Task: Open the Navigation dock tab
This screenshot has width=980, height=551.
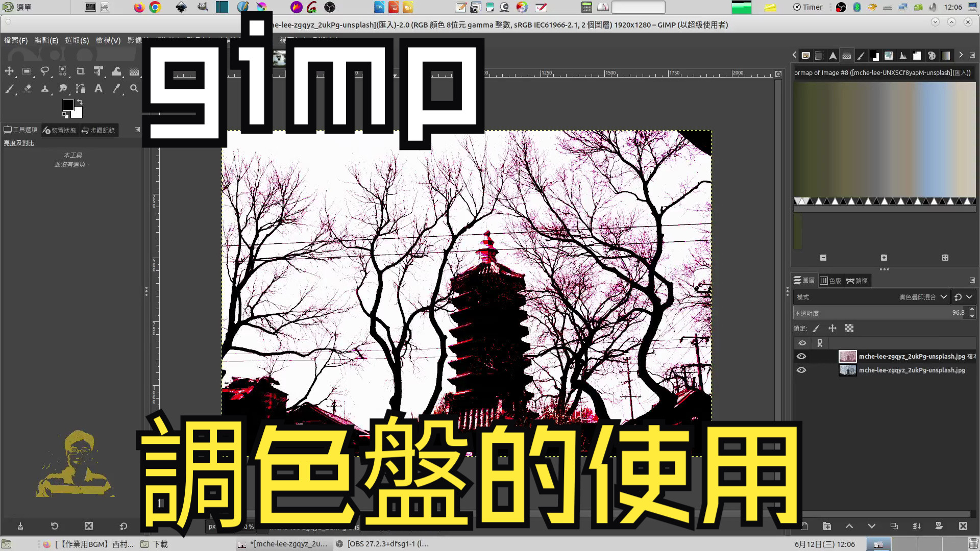Action: point(833,56)
